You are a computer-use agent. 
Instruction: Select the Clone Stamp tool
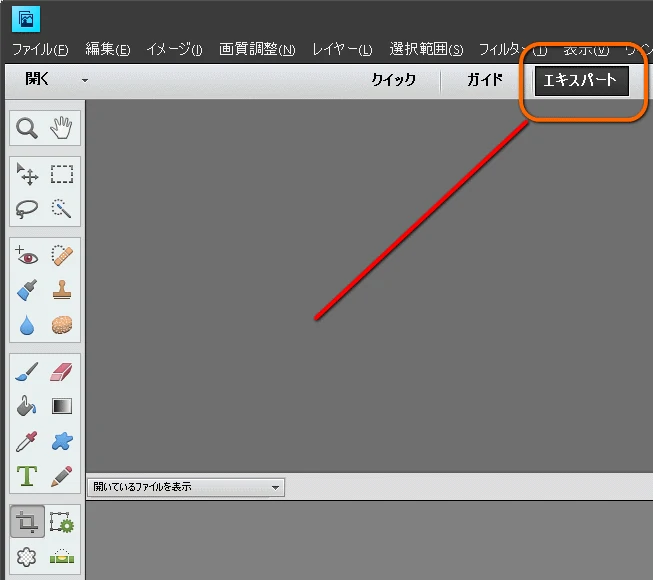point(62,290)
